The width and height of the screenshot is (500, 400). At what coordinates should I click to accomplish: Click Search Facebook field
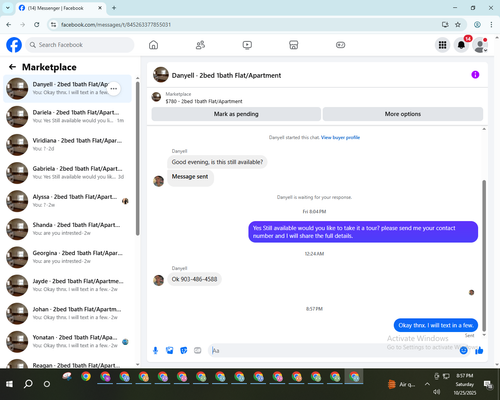coord(80,45)
